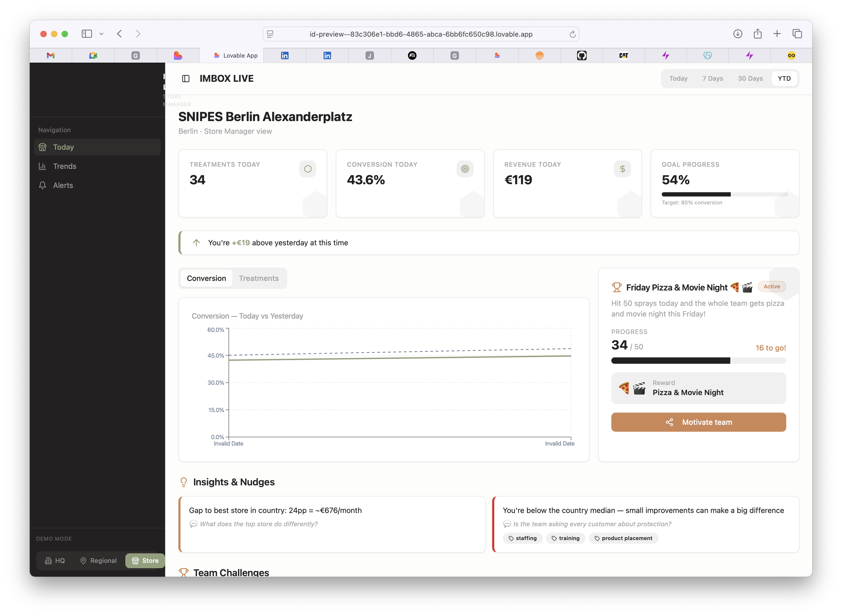Click the SNIPES Berlin Alexanderplatz heading
The width and height of the screenshot is (842, 616).
265,117
